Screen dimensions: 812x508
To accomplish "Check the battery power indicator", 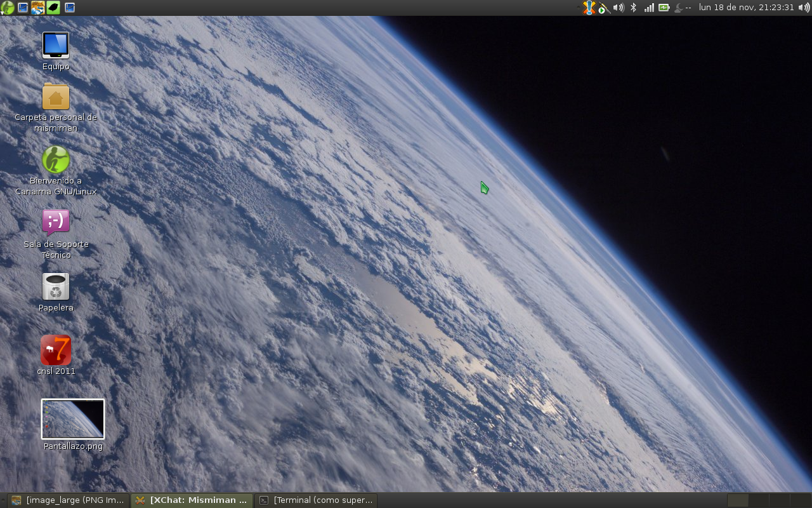I will click(x=664, y=8).
